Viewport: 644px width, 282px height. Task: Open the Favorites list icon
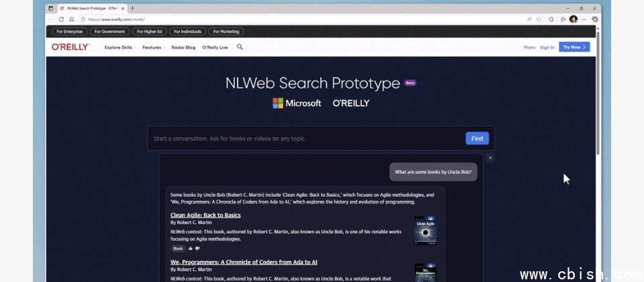point(563,19)
